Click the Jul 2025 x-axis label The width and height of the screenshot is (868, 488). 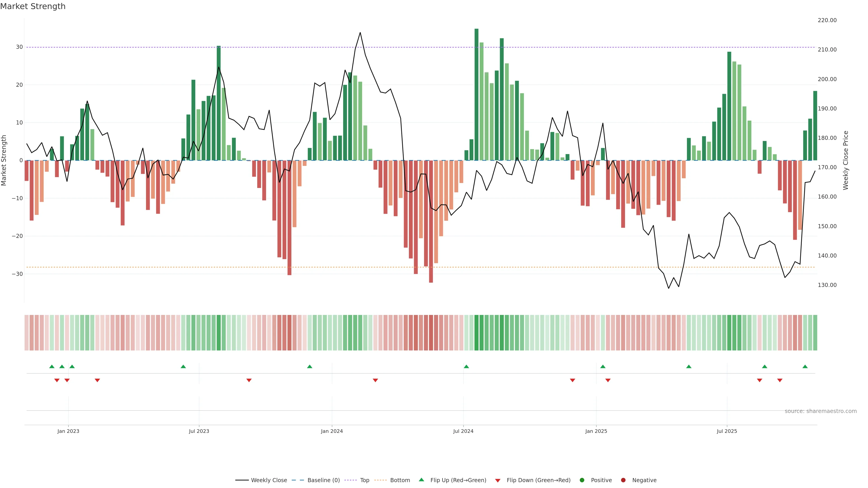tap(727, 431)
